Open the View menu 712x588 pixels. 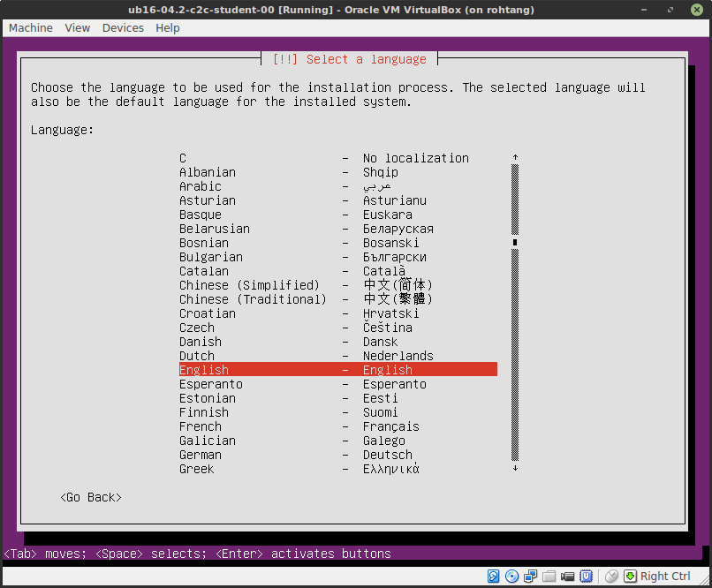point(77,27)
